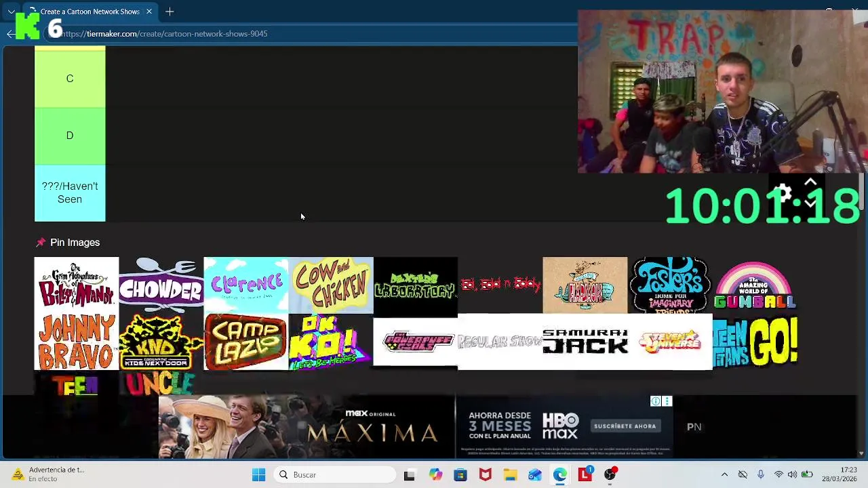Pick the Cow and Chicken logo

click(x=331, y=285)
